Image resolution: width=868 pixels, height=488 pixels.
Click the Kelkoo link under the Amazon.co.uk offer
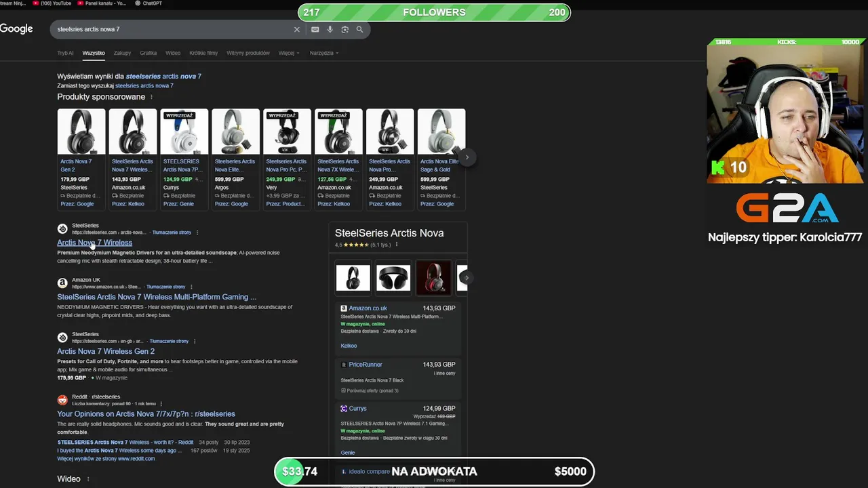point(349,346)
